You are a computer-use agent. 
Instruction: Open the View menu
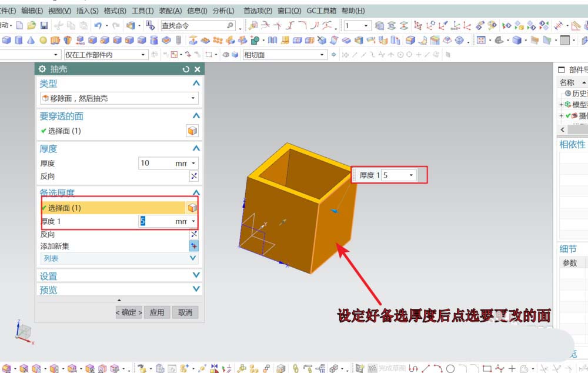click(59, 11)
